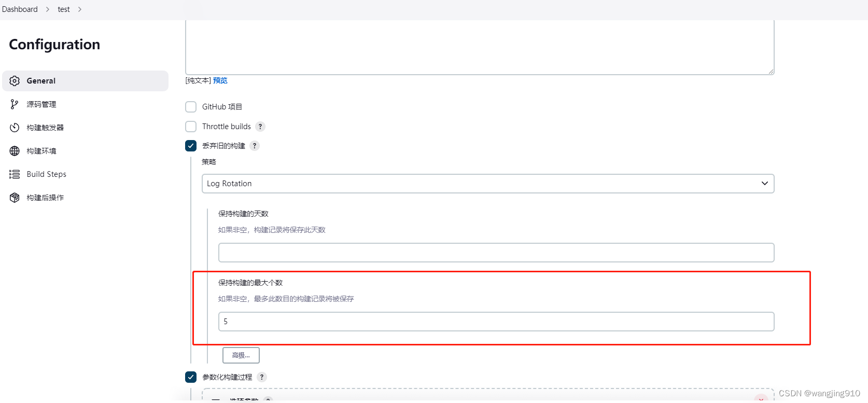Viewport: 868px width, 403px height.
Task: Focus the 保持构建的天数 input field
Action: (x=496, y=253)
